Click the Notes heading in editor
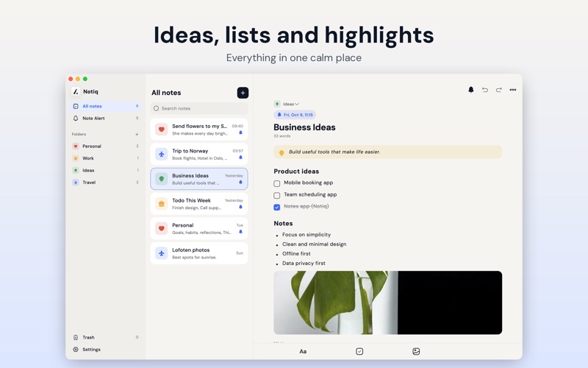The image size is (588, 368). tap(283, 224)
